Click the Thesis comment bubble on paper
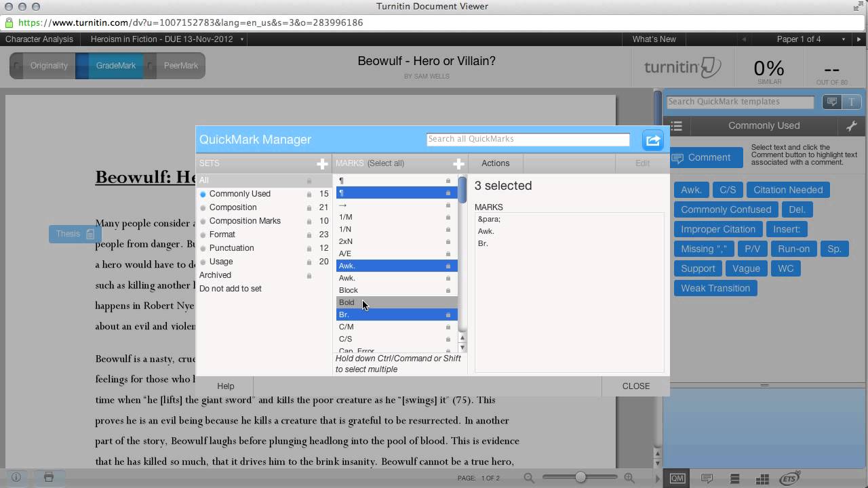Viewport: 868px width, 488px height. tap(75, 234)
